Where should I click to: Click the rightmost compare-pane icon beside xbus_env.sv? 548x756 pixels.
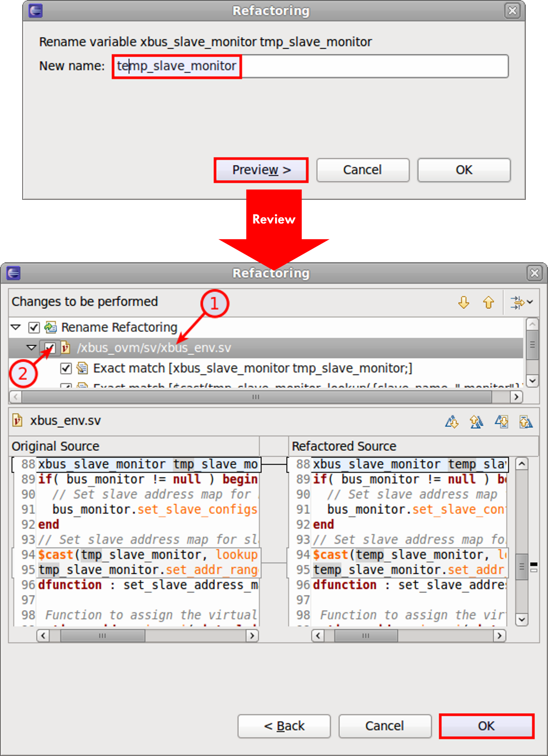(x=526, y=422)
